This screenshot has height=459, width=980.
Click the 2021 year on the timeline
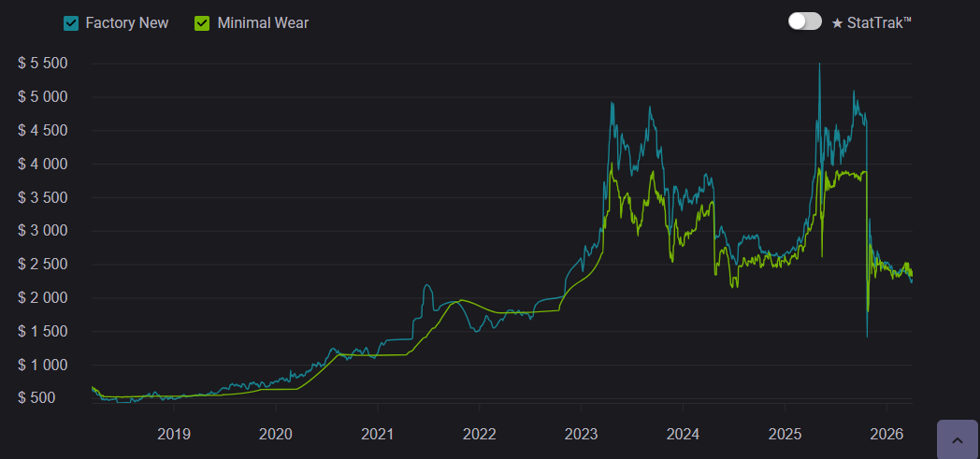tap(377, 434)
